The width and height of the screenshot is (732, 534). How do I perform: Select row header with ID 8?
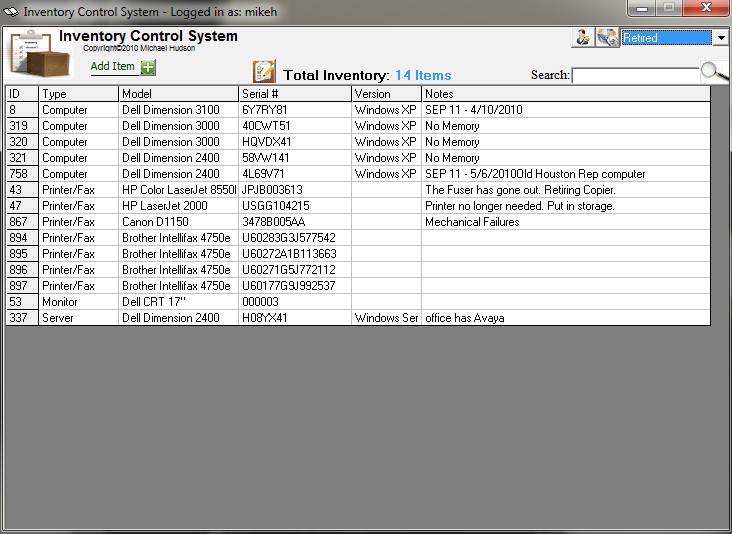(x=22, y=110)
